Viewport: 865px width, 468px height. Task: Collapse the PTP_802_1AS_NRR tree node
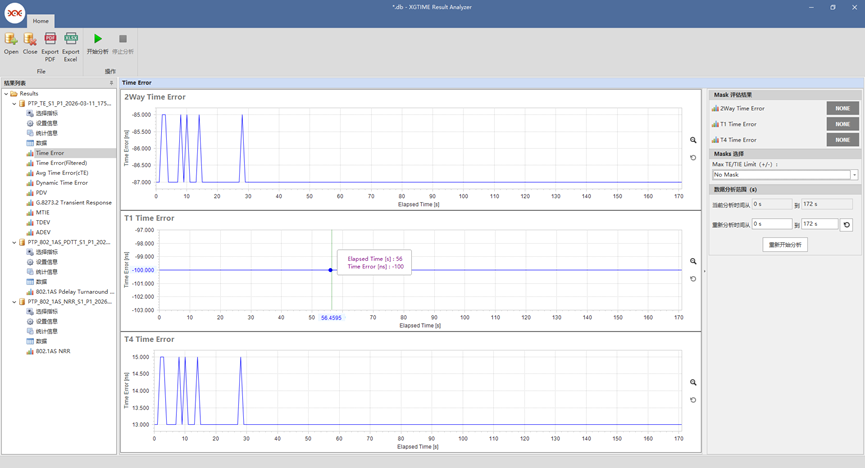pos(14,302)
